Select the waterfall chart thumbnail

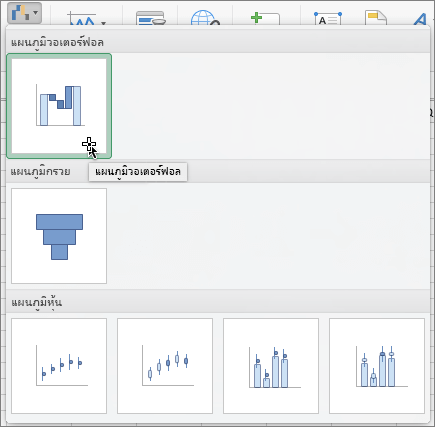click(59, 106)
